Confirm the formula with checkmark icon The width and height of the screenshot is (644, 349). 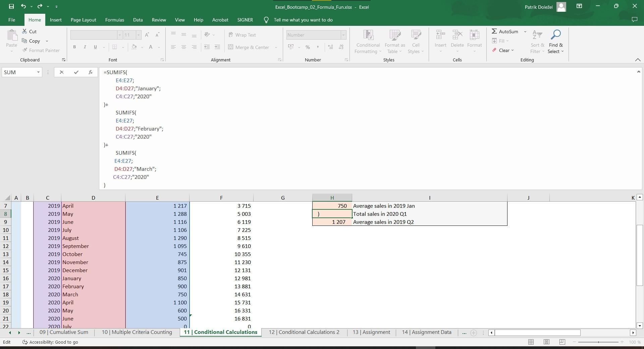click(76, 72)
